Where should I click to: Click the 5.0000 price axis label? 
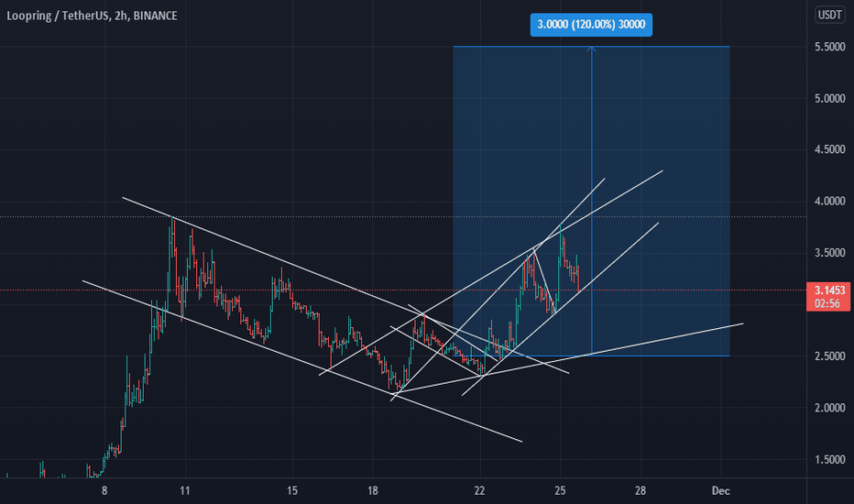tap(829, 99)
